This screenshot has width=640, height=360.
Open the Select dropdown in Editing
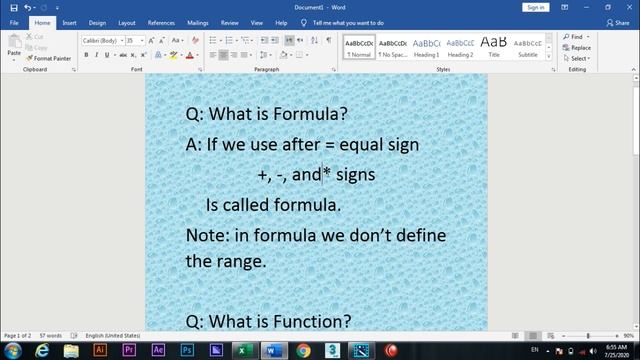[x=577, y=58]
